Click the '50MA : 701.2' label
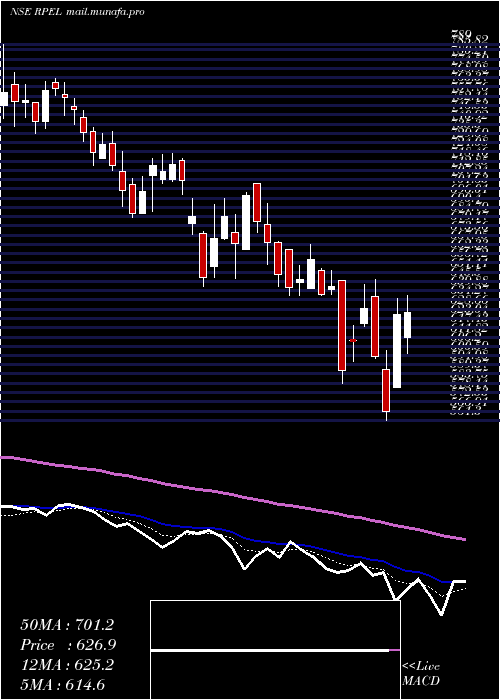This screenshot has width=500, height=700. coord(67,625)
